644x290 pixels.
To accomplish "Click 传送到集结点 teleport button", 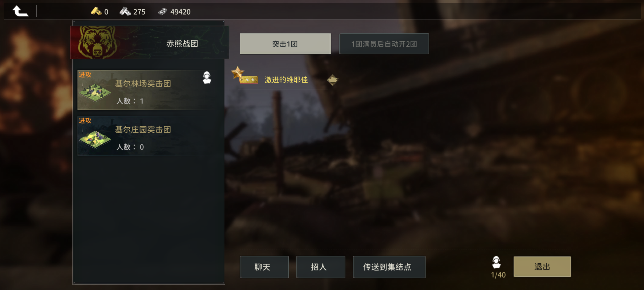I will [x=389, y=267].
